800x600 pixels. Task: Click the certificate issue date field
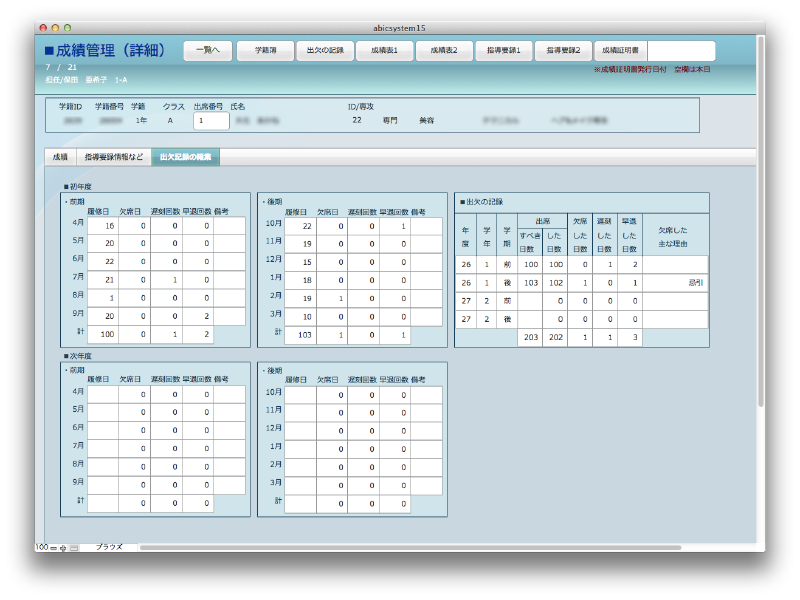click(x=682, y=50)
